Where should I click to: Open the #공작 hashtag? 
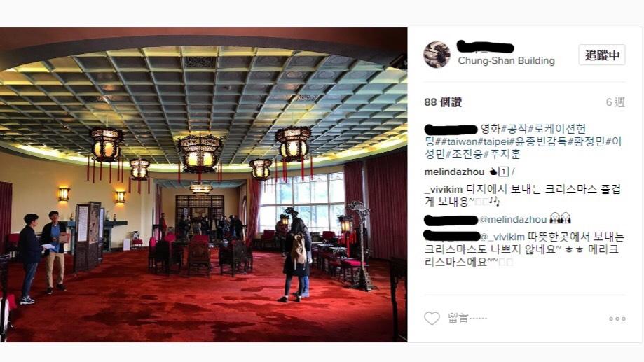pyautogui.click(x=514, y=130)
